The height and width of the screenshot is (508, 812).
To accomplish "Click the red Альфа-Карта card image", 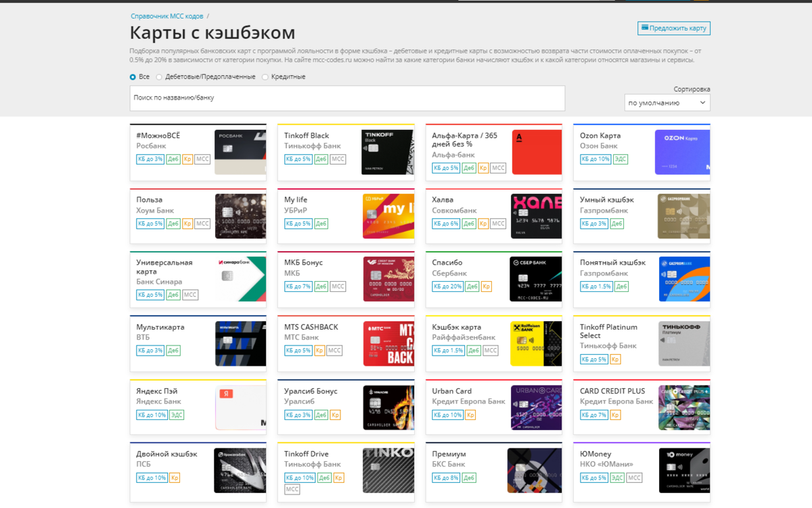I will click(537, 152).
